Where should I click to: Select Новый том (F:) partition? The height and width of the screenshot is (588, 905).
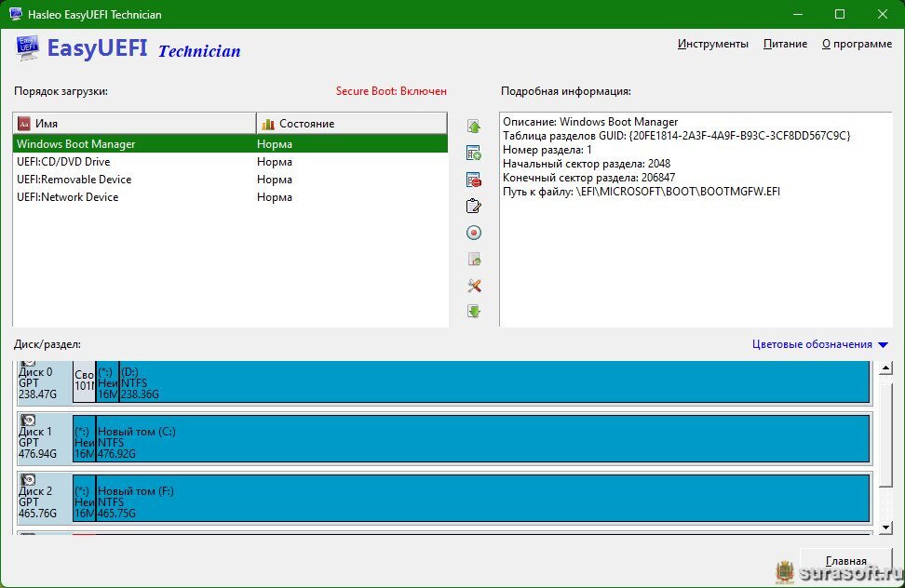[x=482, y=498]
